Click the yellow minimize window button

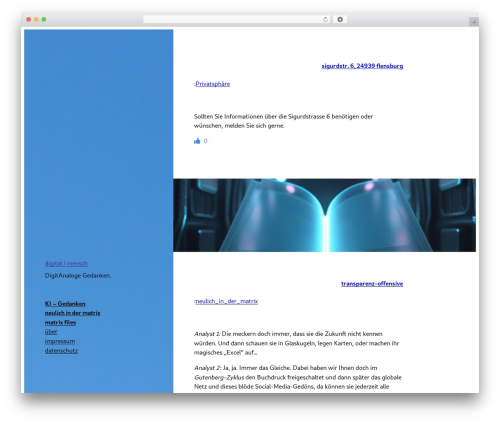tap(36, 19)
